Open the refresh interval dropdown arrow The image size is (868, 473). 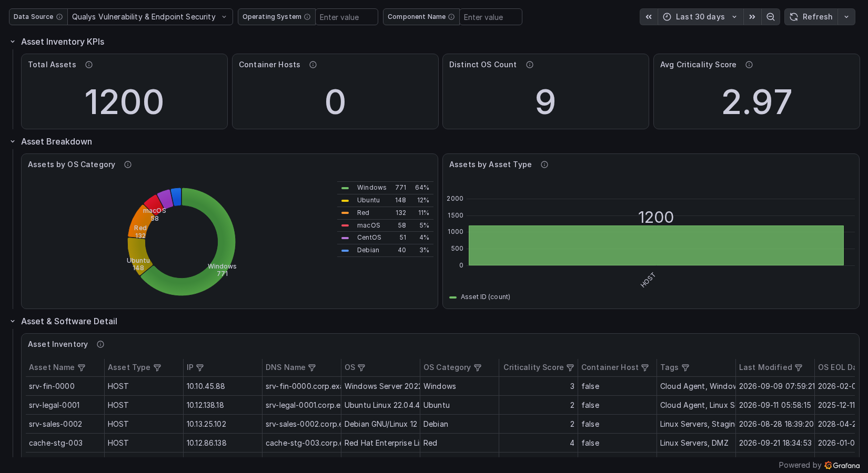pos(846,17)
